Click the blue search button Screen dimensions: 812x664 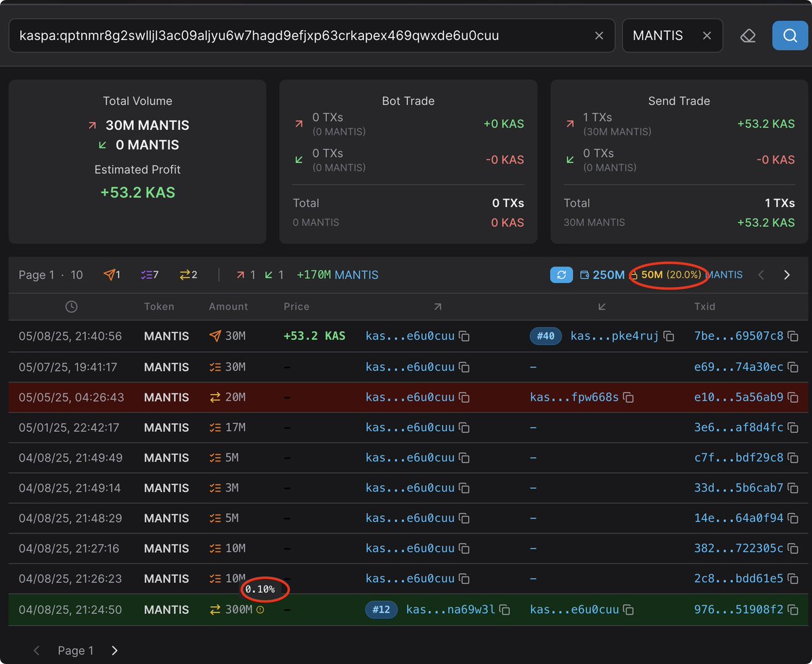(x=790, y=36)
